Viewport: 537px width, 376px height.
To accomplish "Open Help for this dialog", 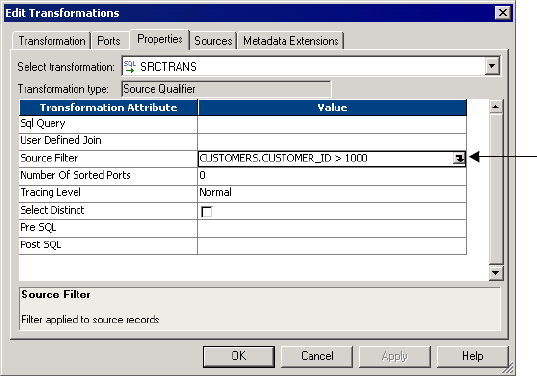I will 473,356.
